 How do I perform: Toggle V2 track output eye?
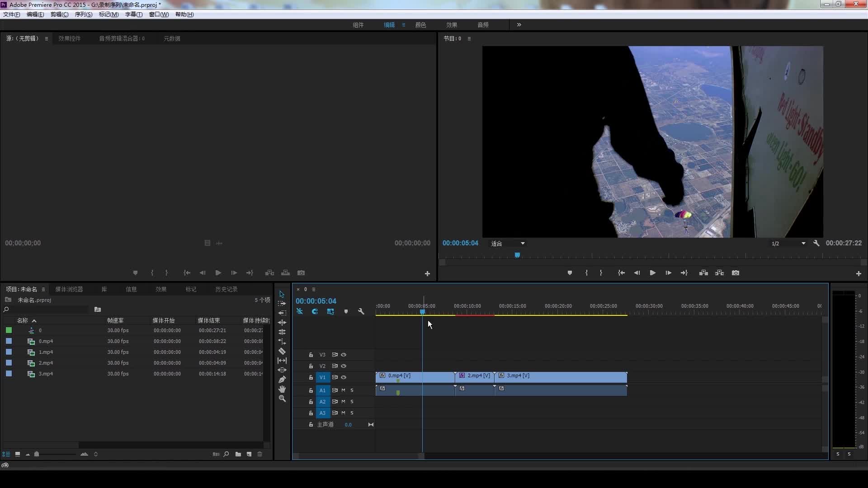344,366
